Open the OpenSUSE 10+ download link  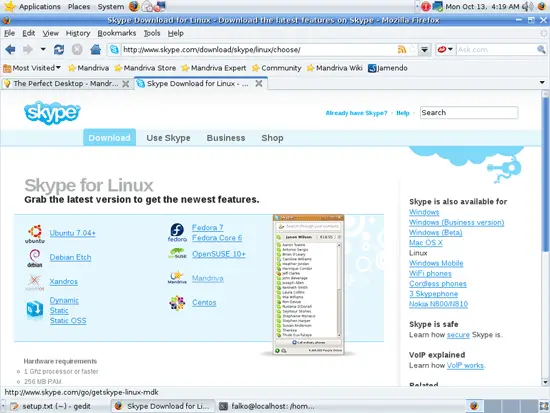coord(219,254)
